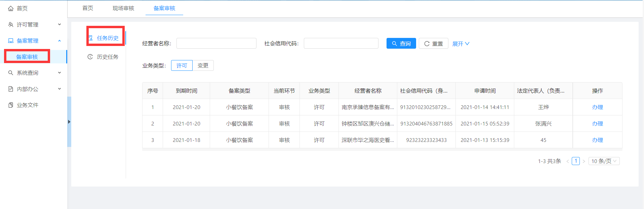
Task: Click the 重置 reset button
Action: [x=433, y=44]
